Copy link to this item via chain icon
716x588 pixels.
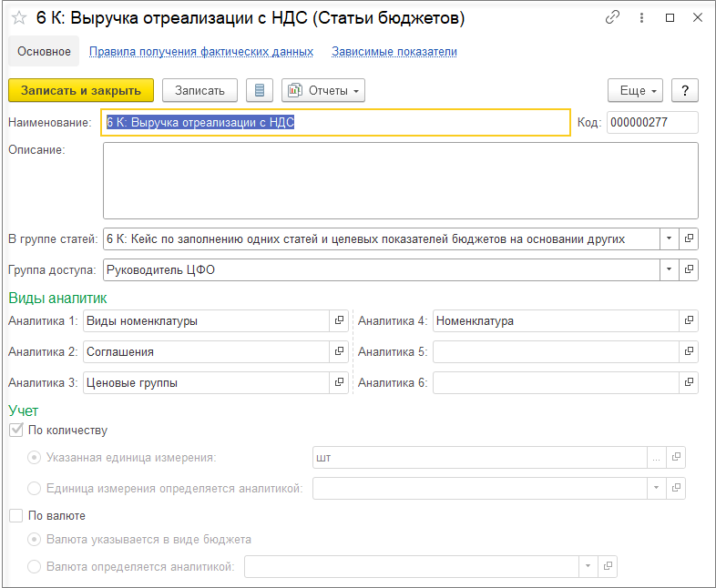(612, 18)
